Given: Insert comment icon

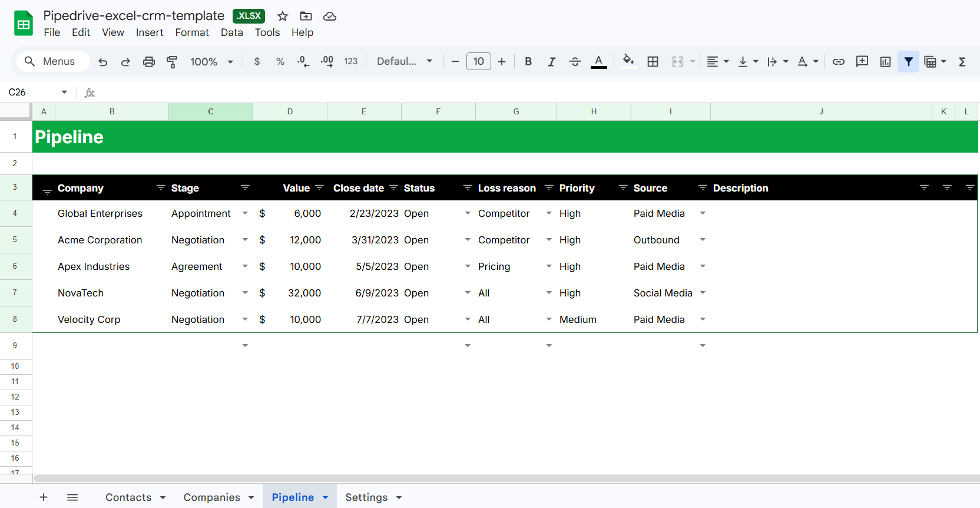Looking at the screenshot, I should 862,61.
